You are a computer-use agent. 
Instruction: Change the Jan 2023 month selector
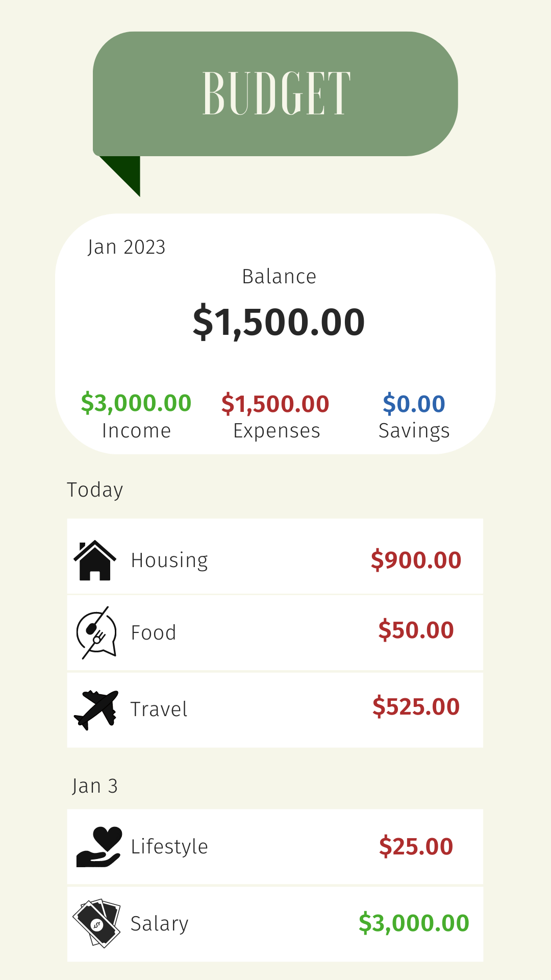[x=127, y=247]
